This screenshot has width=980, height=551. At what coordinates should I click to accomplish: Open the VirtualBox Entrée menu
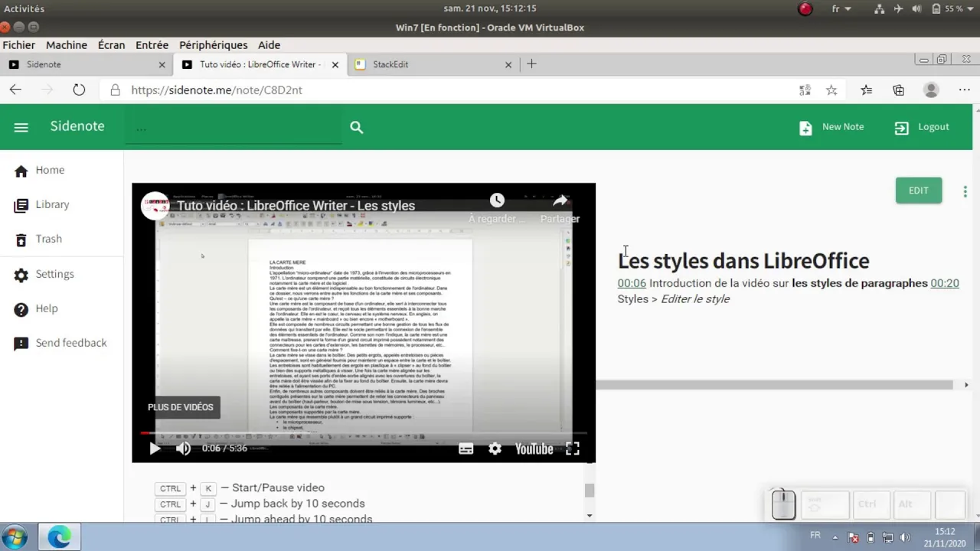[x=152, y=45]
